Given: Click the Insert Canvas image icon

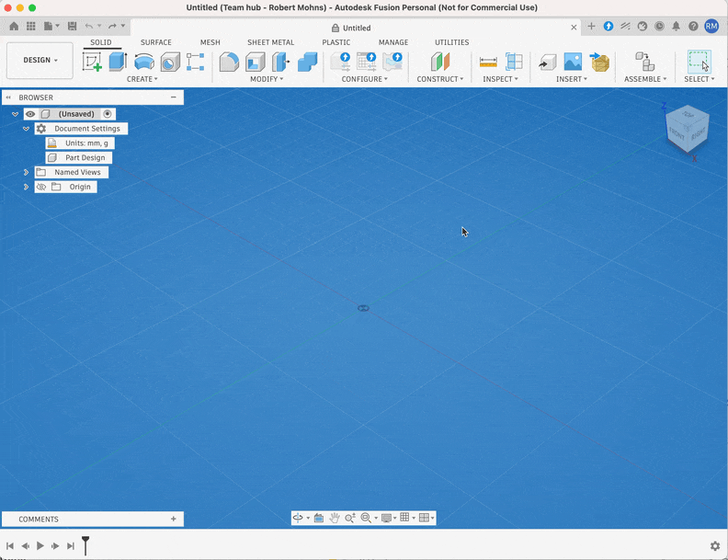Looking at the screenshot, I should (573, 62).
